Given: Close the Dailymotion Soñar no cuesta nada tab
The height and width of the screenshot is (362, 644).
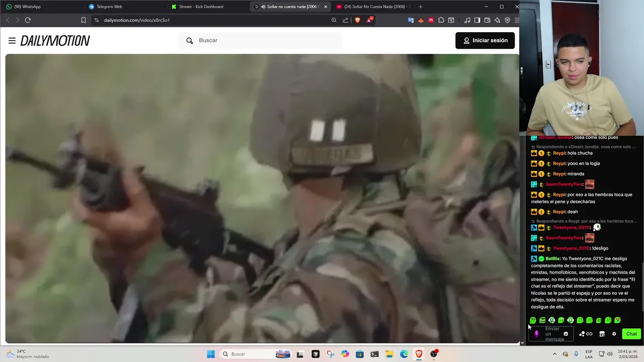Looking at the screenshot, I should [326, 7].
